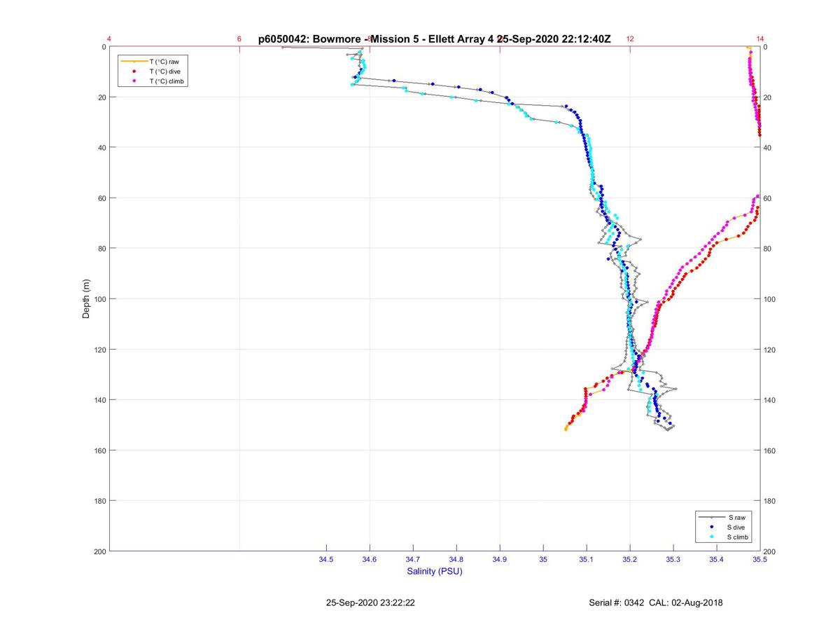Click the 35.2 salinity tick label

(x=630, y=560)
